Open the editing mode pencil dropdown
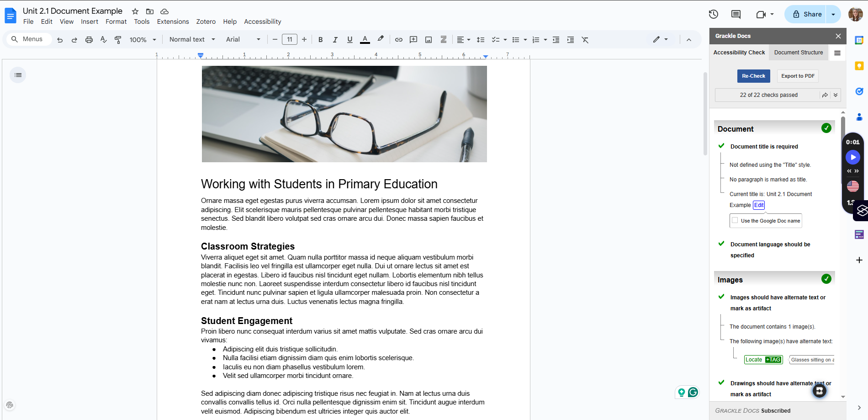This screenshot has width=868, height=420. (661, 40)
